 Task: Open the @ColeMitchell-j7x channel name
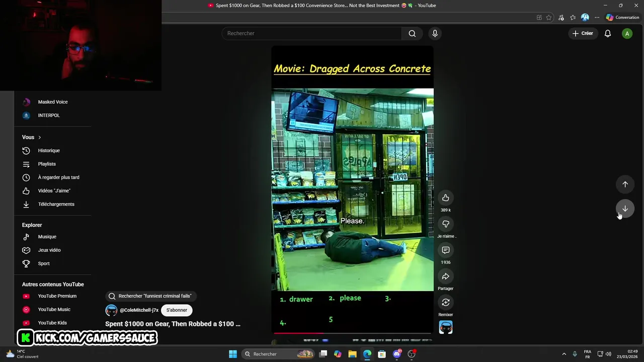click(139, 310)
